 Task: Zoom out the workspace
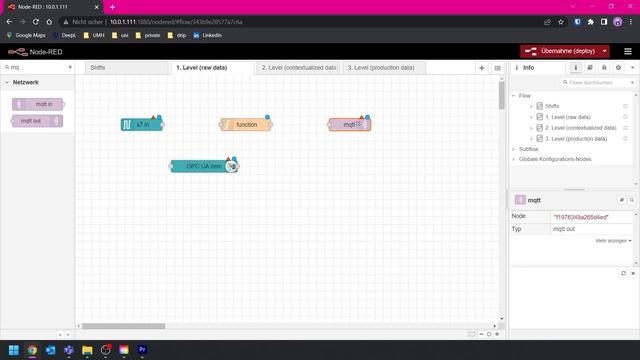[481, 334]
